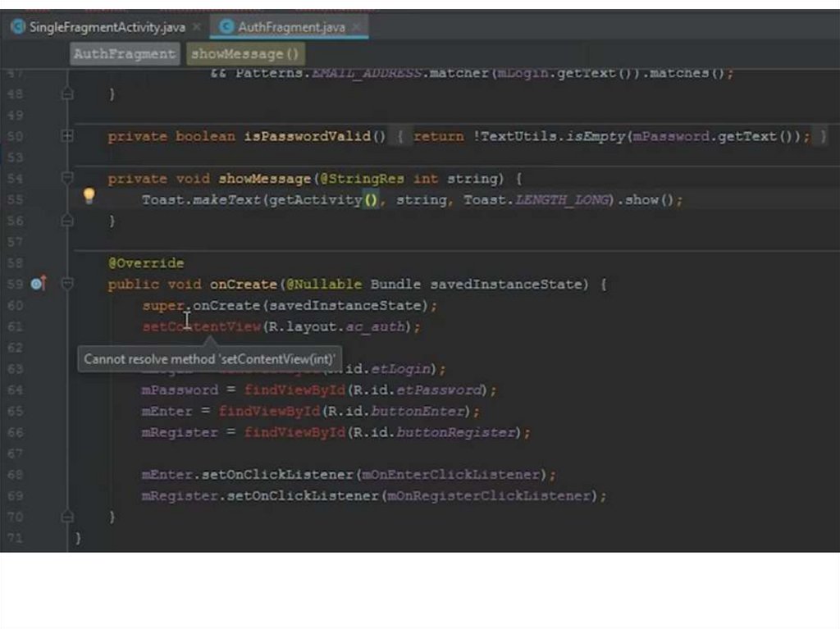Click the override gutter icon beside onCreate

click(38, 284)
